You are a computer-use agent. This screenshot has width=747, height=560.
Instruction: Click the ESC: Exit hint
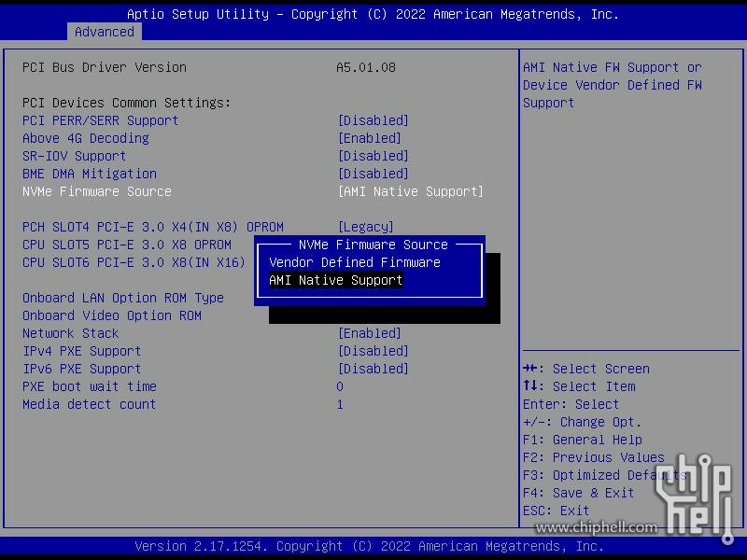point(557,511)
